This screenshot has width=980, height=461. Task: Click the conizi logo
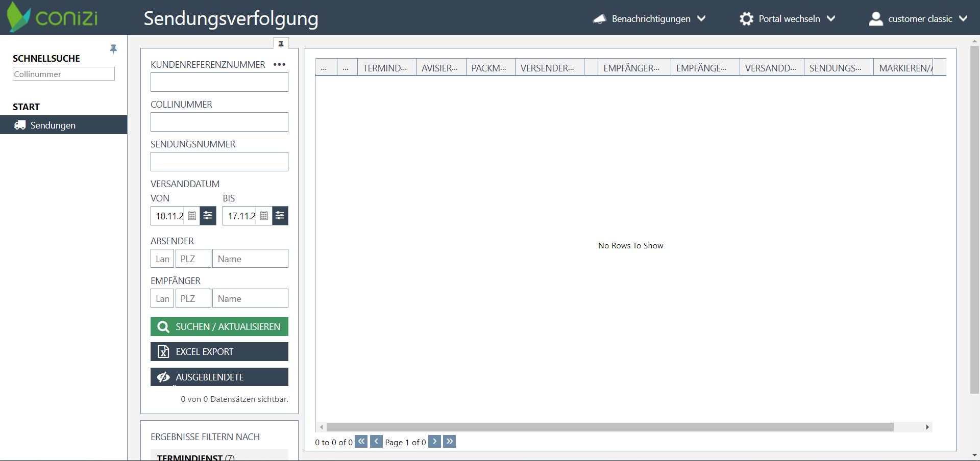click(x=53, y=18)
